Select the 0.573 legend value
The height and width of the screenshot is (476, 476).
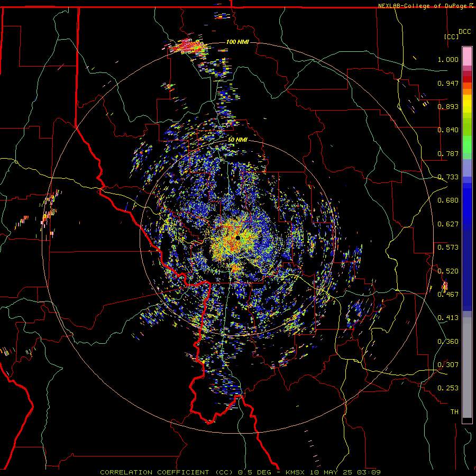pos(448,248)
